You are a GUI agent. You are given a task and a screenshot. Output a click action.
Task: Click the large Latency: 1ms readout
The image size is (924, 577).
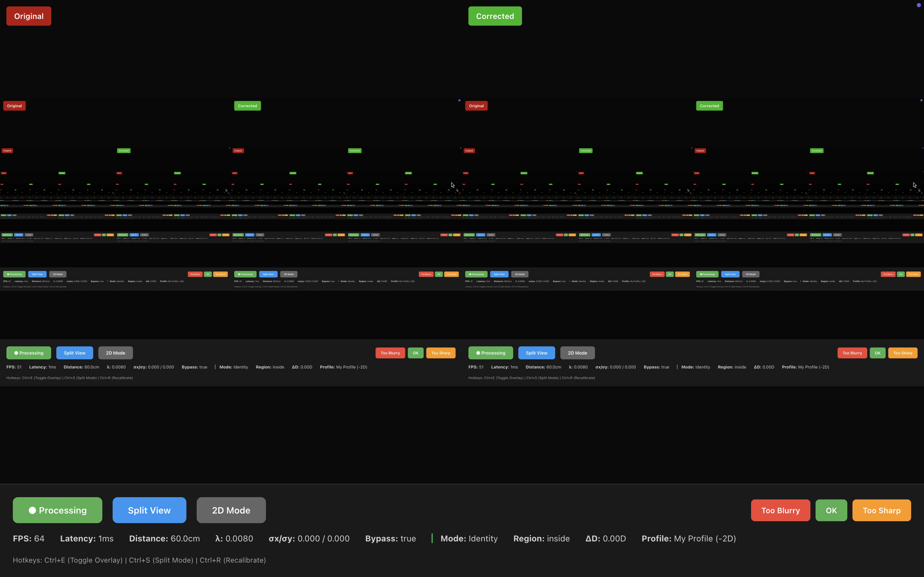coord(87,539)
